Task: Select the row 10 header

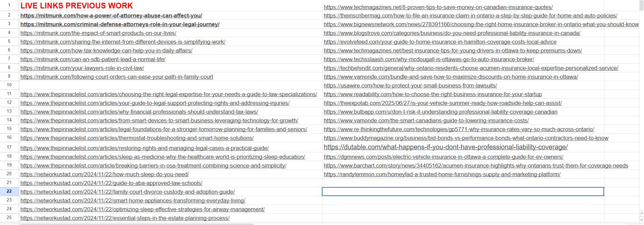Action: click(x=9, y=85)
